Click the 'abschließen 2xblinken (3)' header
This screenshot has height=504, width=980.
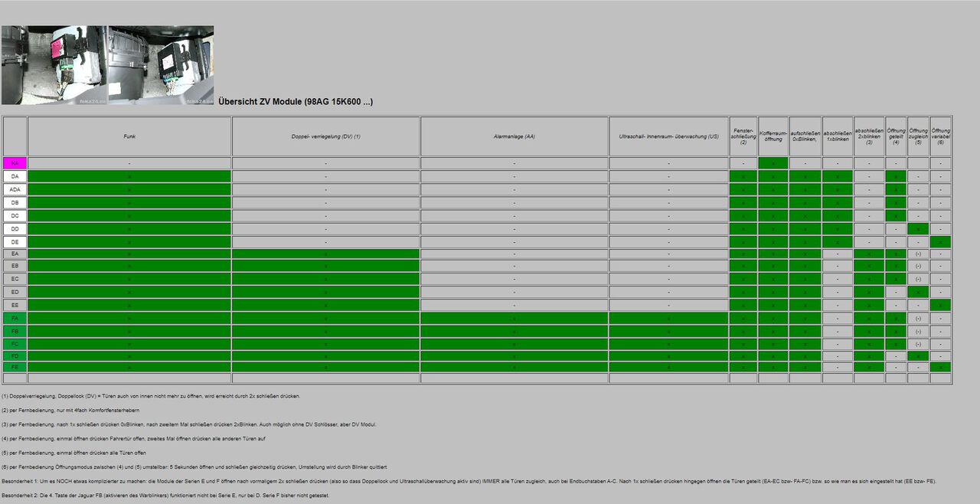(869, 136)
